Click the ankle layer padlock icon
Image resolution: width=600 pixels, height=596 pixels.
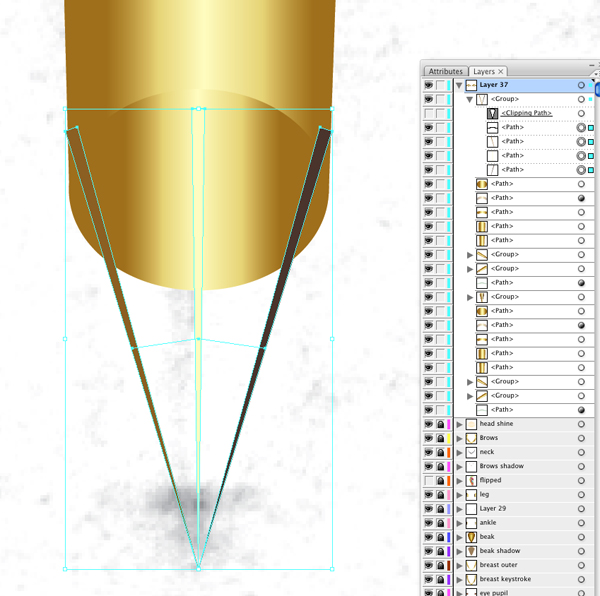(x=440, y=523)
